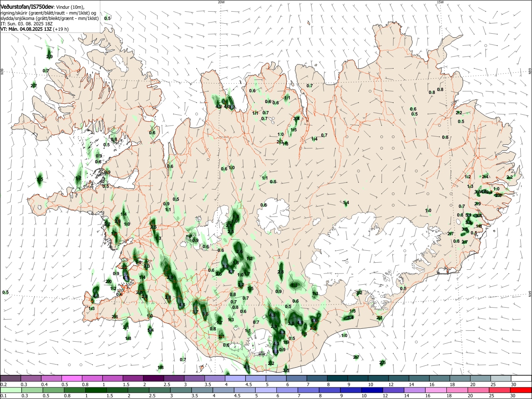Click the '20W' longitude label at top
532x399 pixels.
coord(221,2)
